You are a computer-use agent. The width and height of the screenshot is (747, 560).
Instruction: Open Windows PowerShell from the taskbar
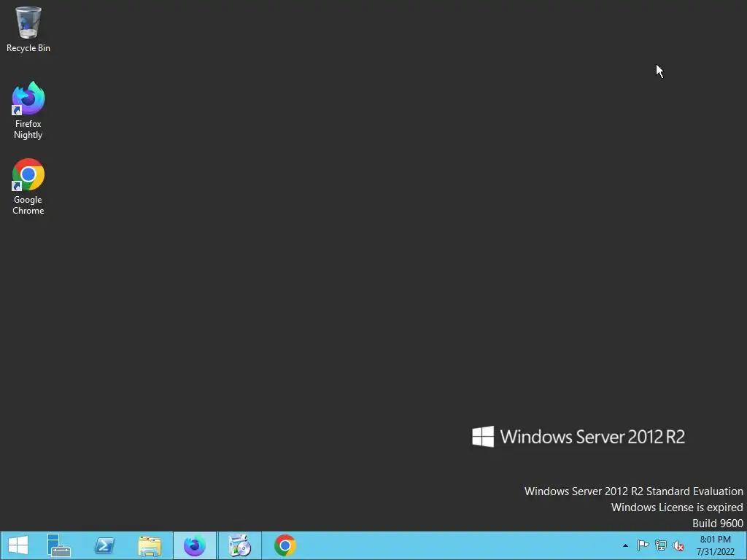(104, 545)
